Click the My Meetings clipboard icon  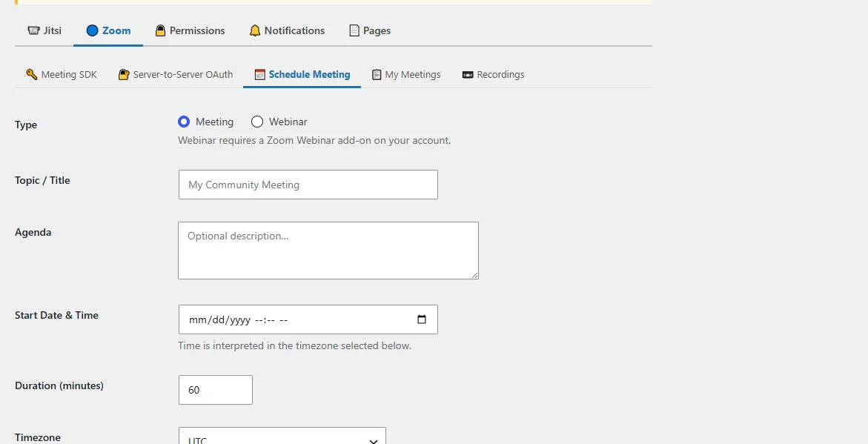(x=377, y=74)
